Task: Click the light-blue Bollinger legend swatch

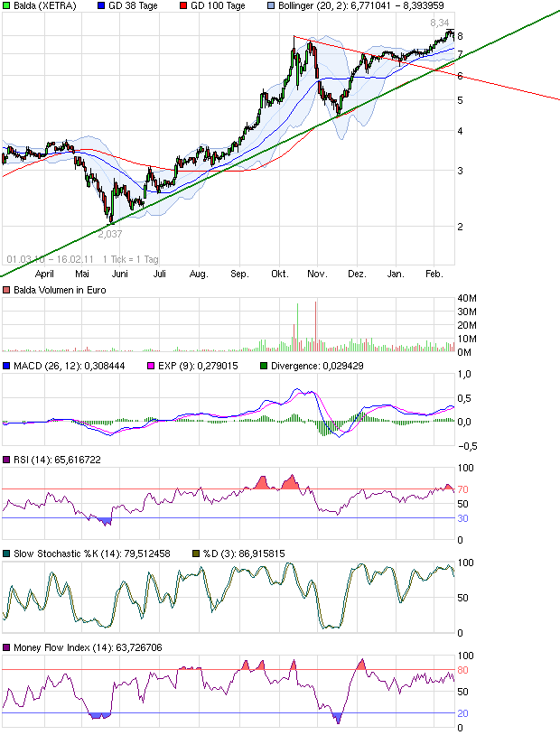Action: click(271, 6)
